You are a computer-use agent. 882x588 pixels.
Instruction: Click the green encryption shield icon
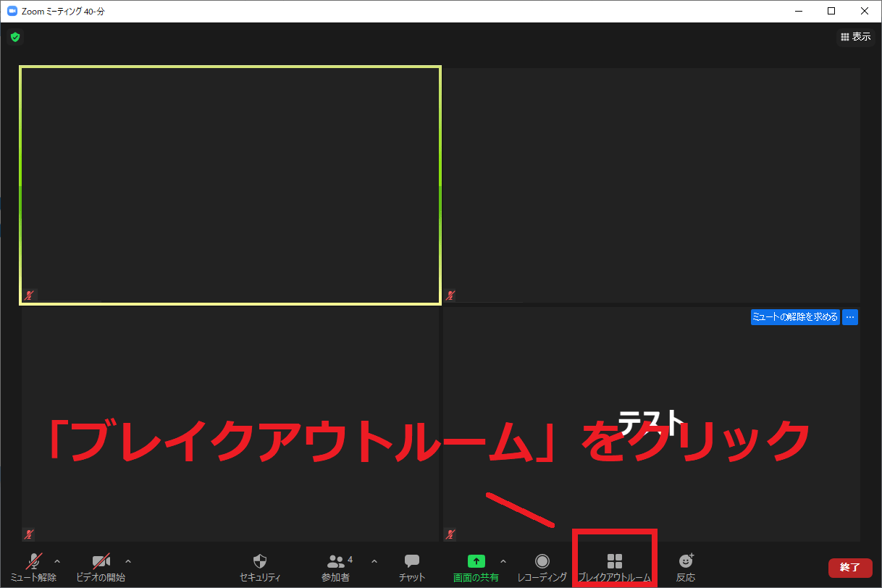click(x=14, y=37)
